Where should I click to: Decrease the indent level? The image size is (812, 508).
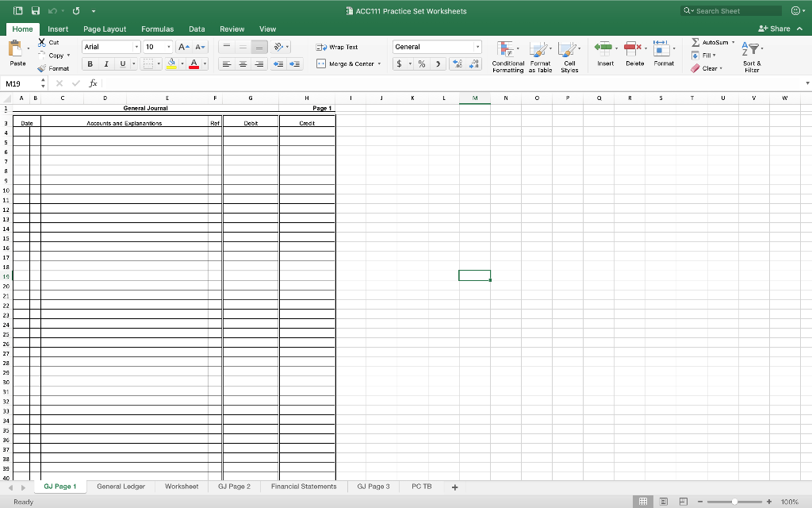[278, 63]
